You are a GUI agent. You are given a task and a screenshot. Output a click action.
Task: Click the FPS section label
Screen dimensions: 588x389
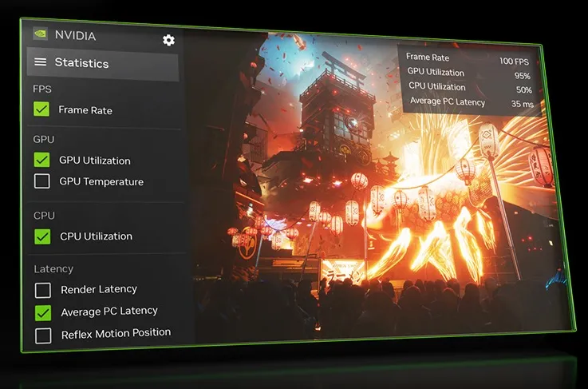coord(42,89)
